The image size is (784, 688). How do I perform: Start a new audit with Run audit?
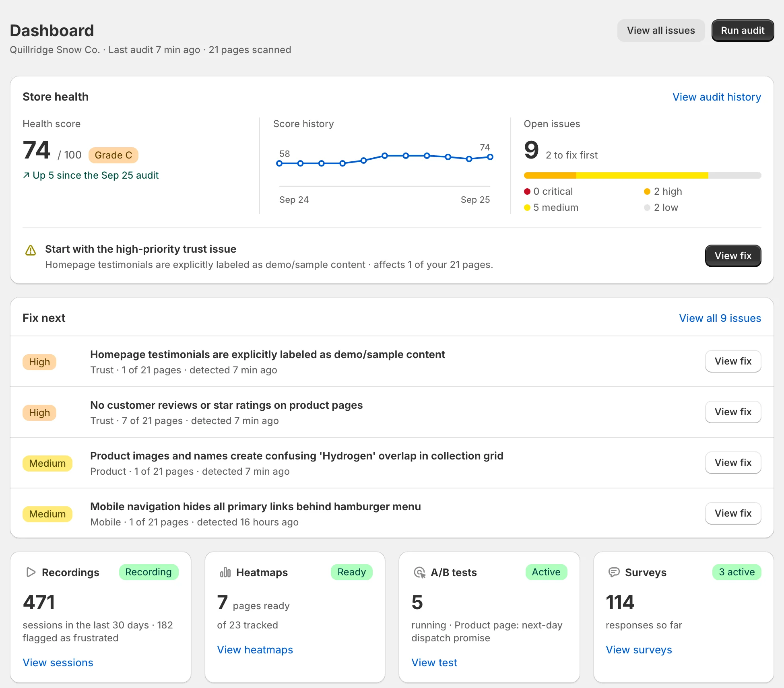(x=743, y=31)
